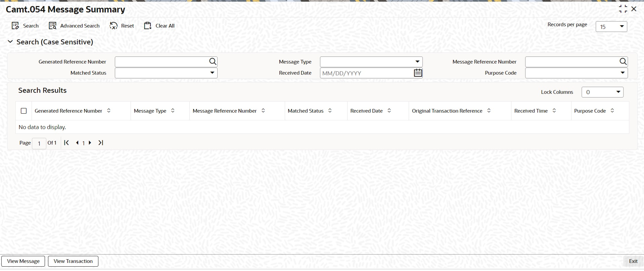
Task: Sort by Original Transaction Reference column
Action: 489,111
